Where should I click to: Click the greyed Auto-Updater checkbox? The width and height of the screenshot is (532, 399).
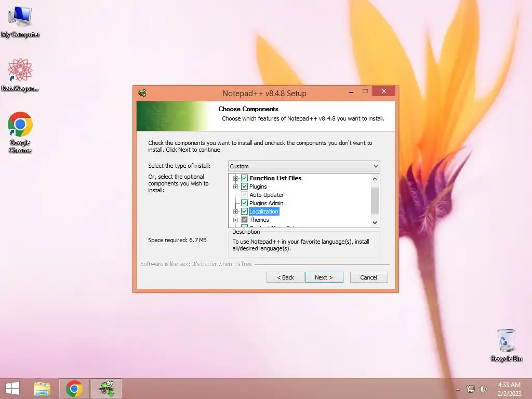coord(244,195)
